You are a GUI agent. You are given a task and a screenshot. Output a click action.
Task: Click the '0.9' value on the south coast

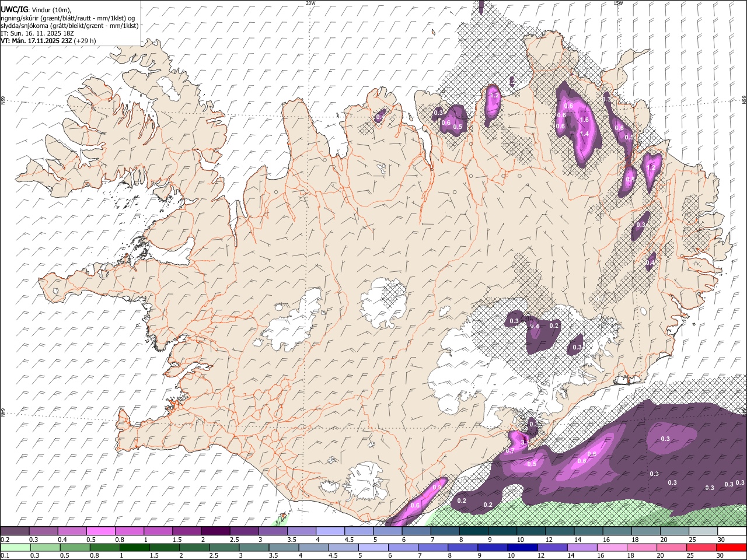[437, 487]
